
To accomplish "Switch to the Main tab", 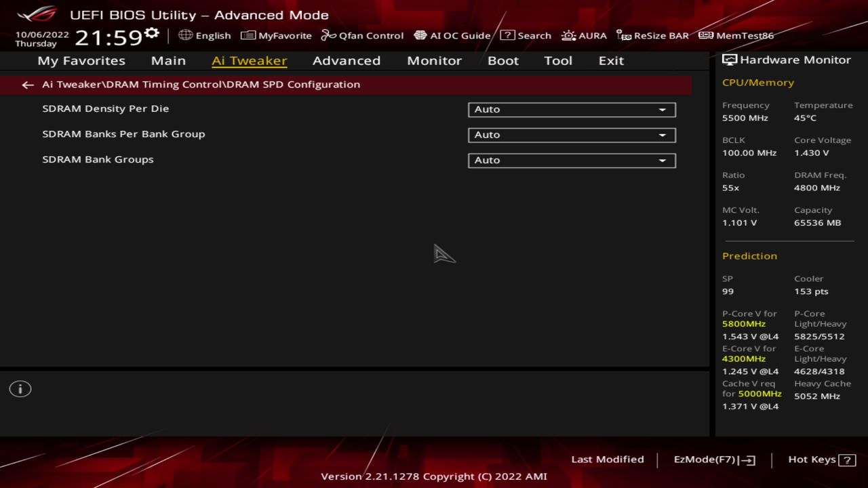I will click(168, 60).
